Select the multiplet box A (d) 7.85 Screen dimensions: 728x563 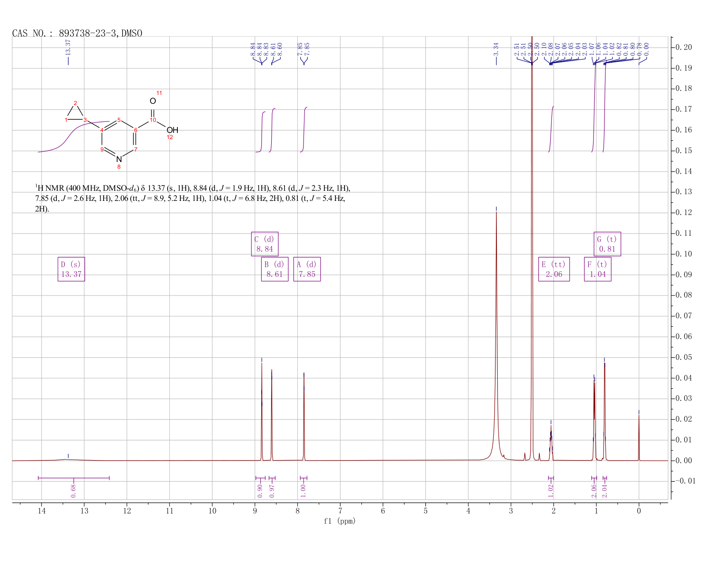pos(307,269)
